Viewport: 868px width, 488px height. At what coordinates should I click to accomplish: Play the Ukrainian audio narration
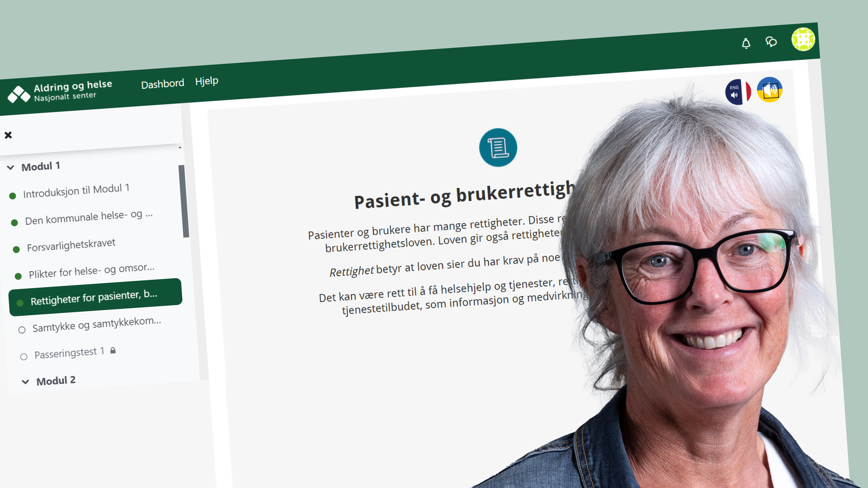(770, 90)
